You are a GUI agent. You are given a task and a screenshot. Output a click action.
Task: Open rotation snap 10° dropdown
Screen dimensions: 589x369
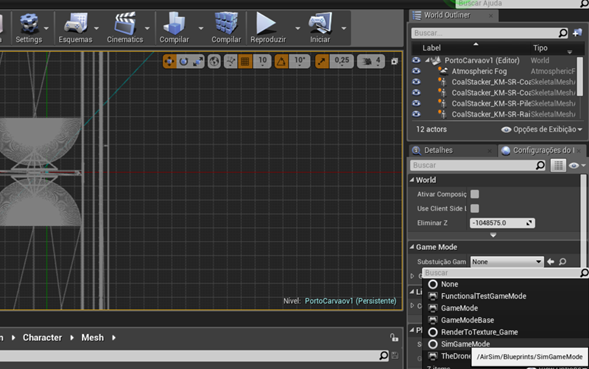click(x=299, y=61)
